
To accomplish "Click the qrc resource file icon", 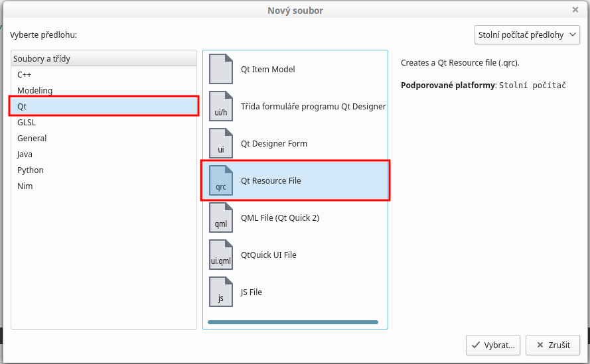I will coord(221,180).
